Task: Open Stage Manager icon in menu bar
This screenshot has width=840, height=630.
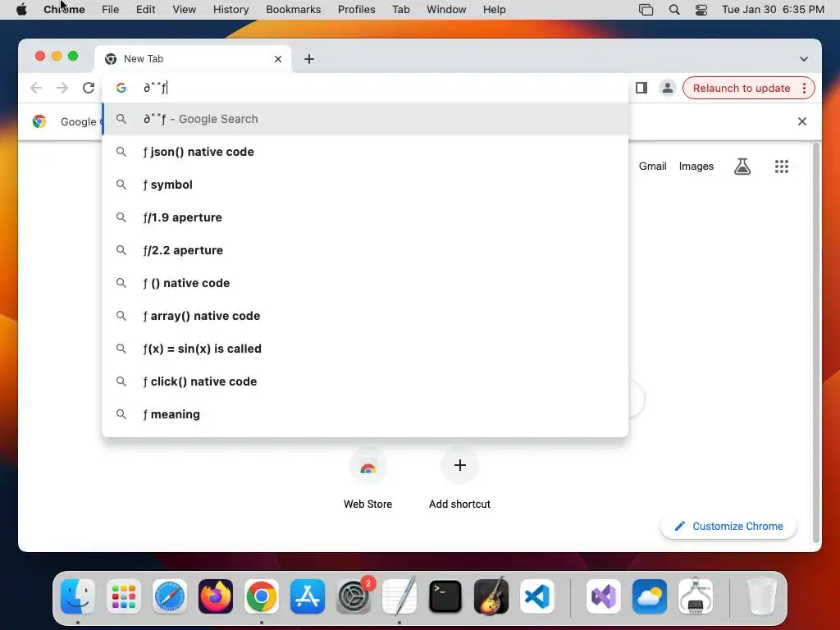Action: pos(646,10)
